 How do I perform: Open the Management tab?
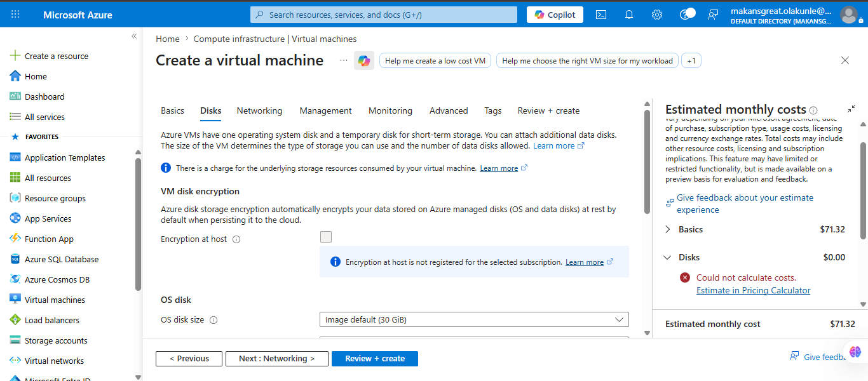pyautogui.click(x=326, y=110)
